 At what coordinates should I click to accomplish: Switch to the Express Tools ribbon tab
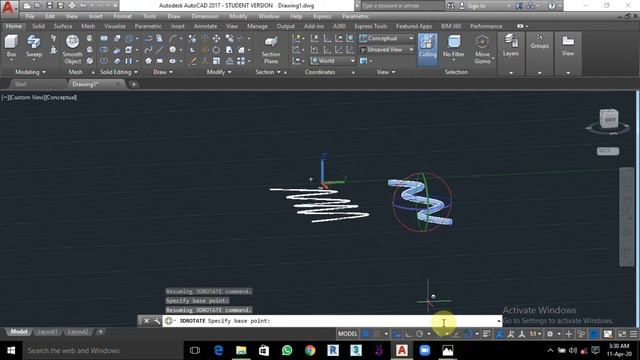[x=371, y=26]
